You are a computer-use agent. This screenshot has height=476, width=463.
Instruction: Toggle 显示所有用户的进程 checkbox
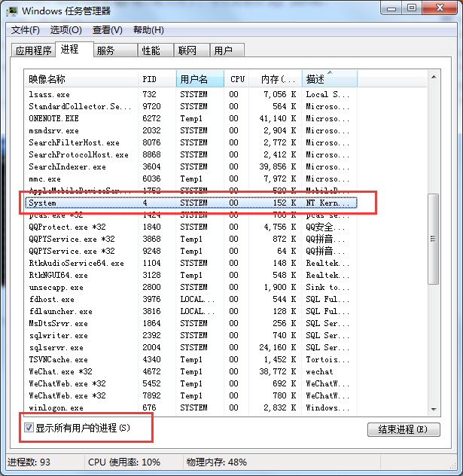pos(29,428)
